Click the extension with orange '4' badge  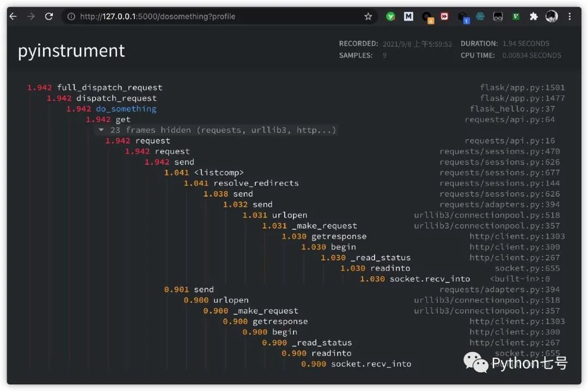click(x=427, y=16)
